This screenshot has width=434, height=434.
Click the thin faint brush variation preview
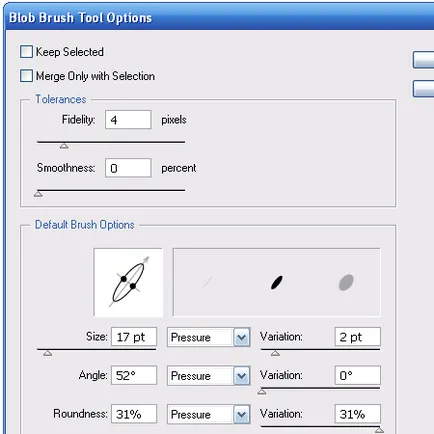click(207, 282)
